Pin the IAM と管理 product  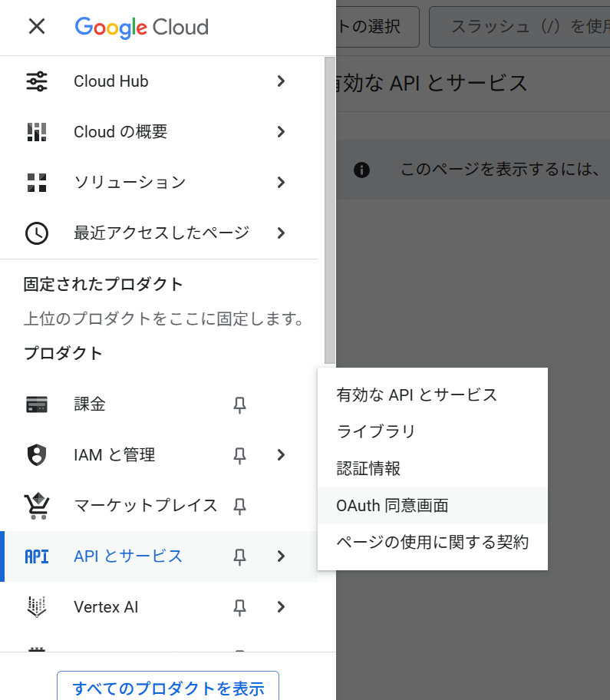[x=239, y=455]
